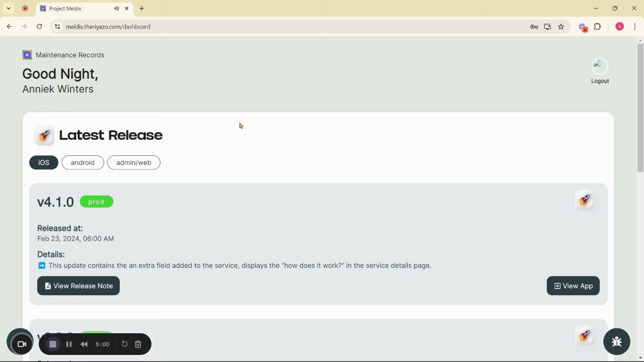The image size is (644, 362).
Task: Click the prod badge on v4.1.0
Action: coord(97,202)
